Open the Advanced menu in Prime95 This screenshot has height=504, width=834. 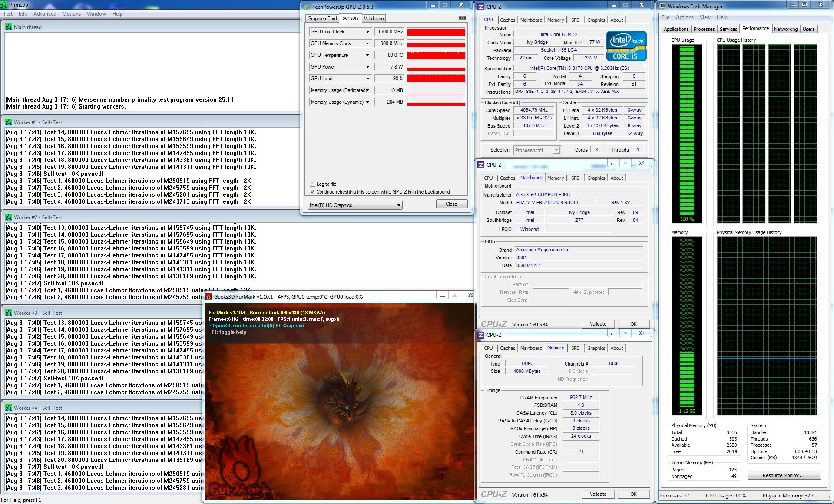point(45,14)
